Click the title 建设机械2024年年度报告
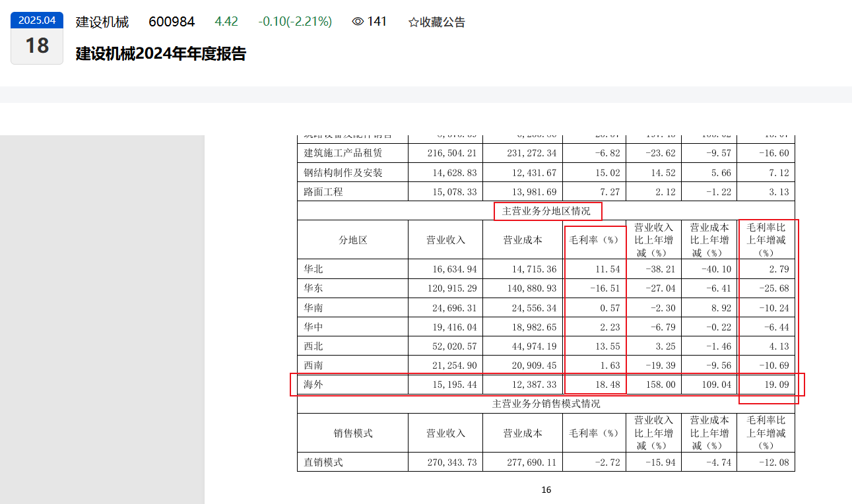 point(161,53)
